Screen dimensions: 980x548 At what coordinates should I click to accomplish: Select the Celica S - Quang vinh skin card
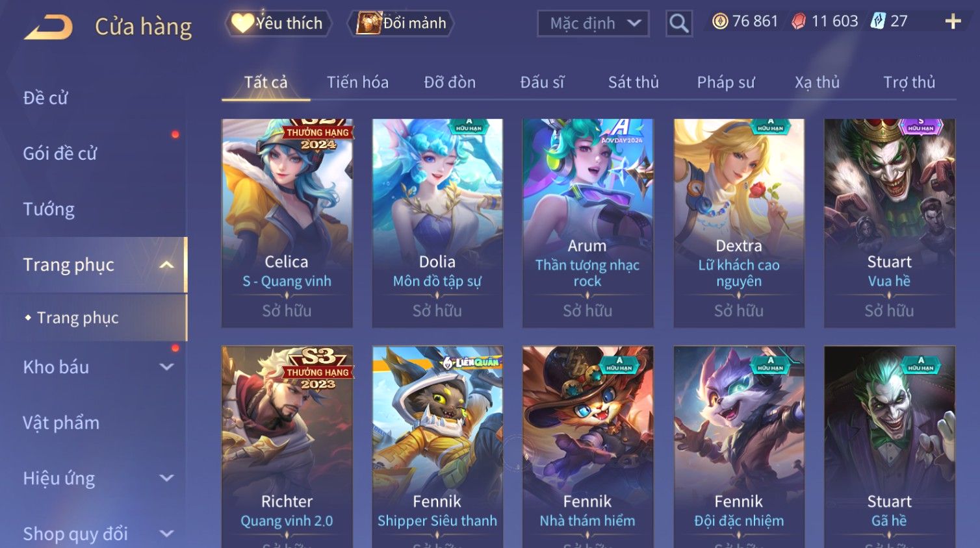287,223
